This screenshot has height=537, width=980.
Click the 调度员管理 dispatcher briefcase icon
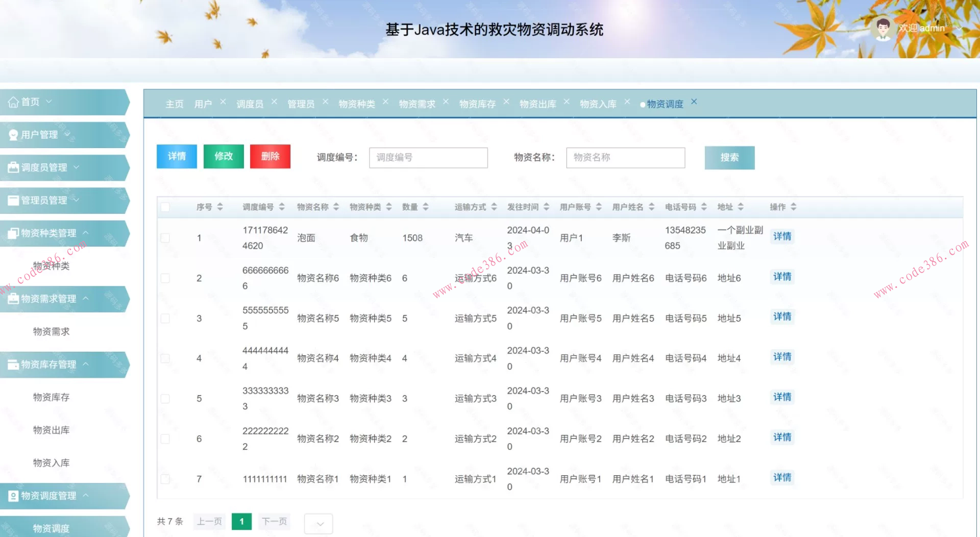tap(13, 167)
